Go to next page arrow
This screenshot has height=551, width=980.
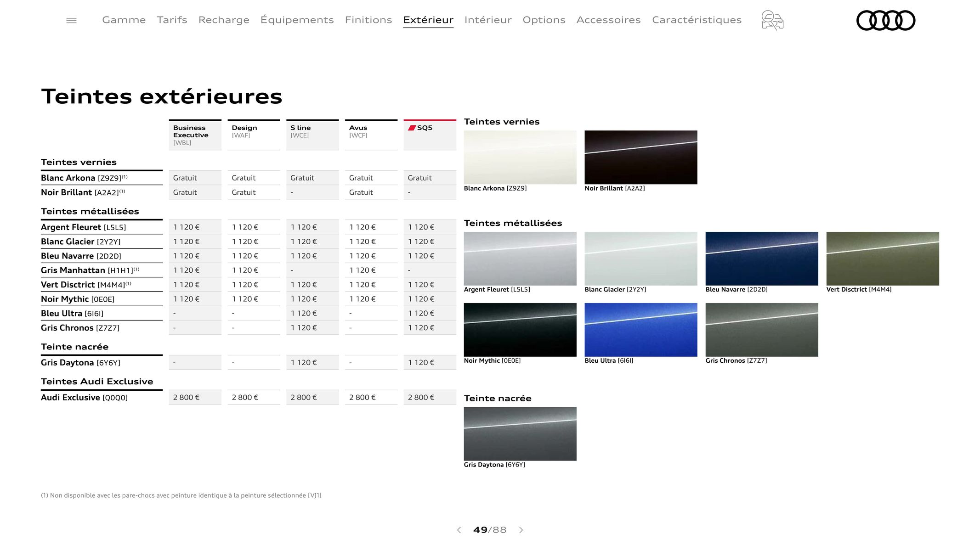point(521,530)
